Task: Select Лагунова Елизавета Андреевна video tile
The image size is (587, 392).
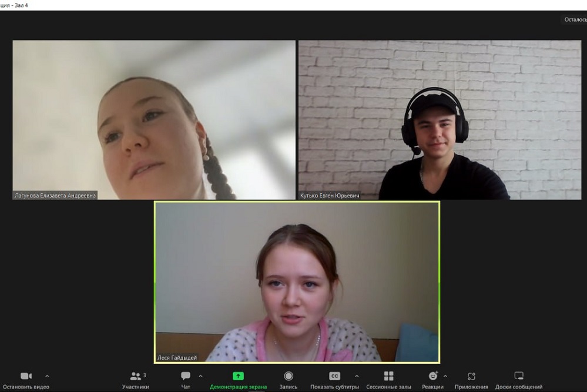Action: click(154, 120)
